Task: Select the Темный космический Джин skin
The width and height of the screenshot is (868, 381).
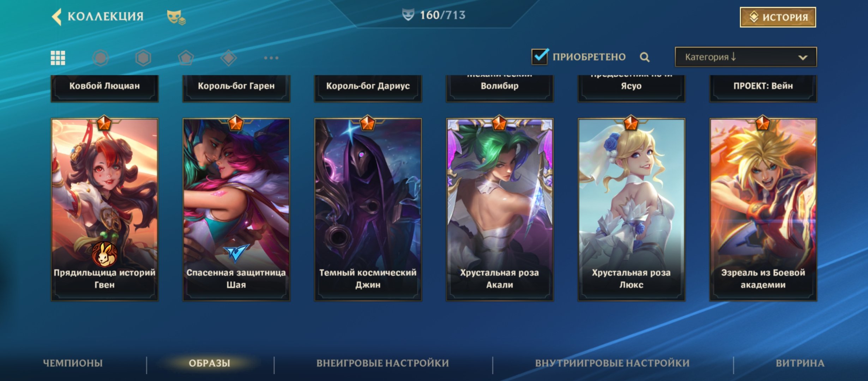Action: [368, 210]
